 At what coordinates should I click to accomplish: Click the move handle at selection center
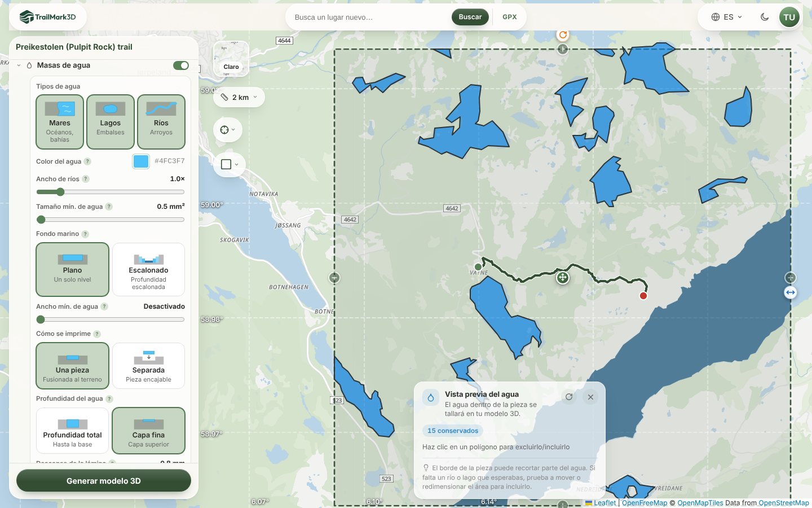562,277
